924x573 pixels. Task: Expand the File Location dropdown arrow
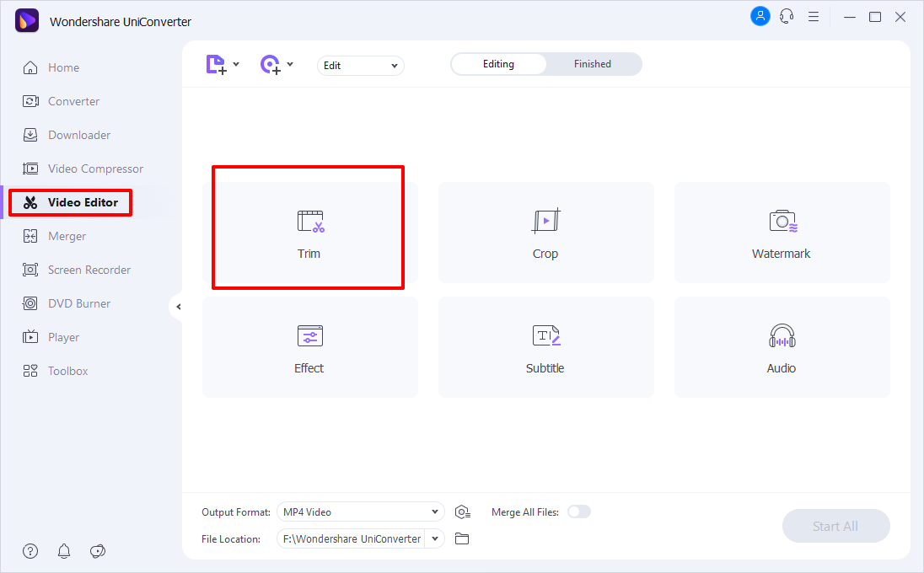435,538
